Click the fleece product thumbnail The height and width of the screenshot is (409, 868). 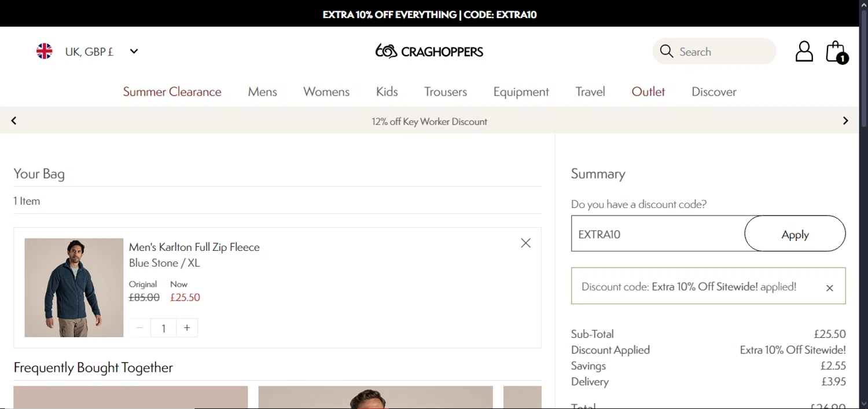click(74, 288)
